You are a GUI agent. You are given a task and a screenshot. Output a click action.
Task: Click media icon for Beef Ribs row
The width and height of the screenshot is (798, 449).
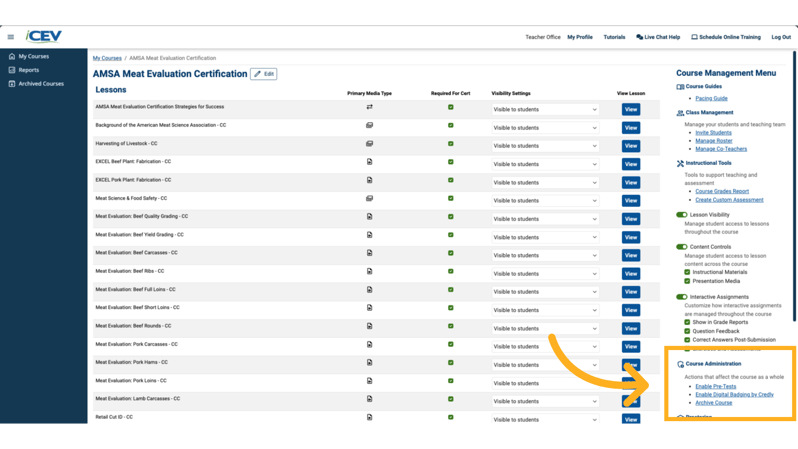(369, 271)
